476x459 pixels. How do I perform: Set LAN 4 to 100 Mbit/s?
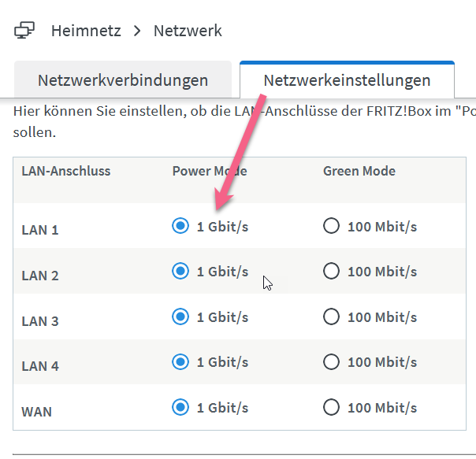pyautogui.click(x=331, y=361)
